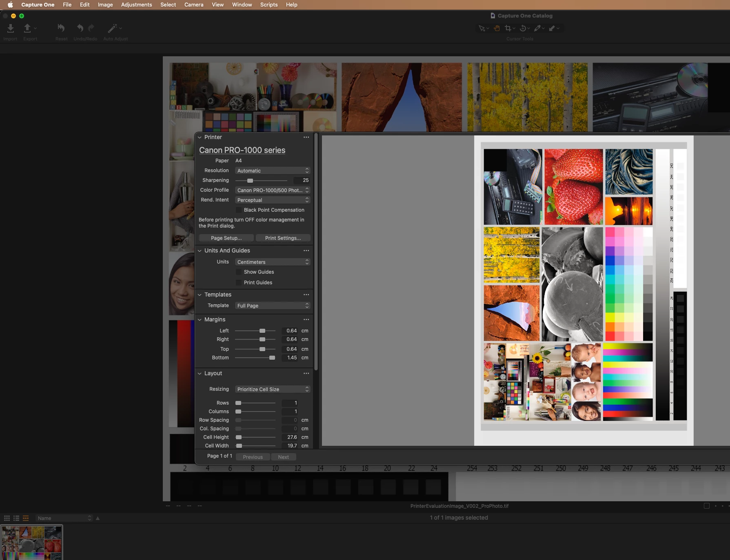Open Margins panel options ellipsis
730x560 pixels.
[x=306, y=320]
